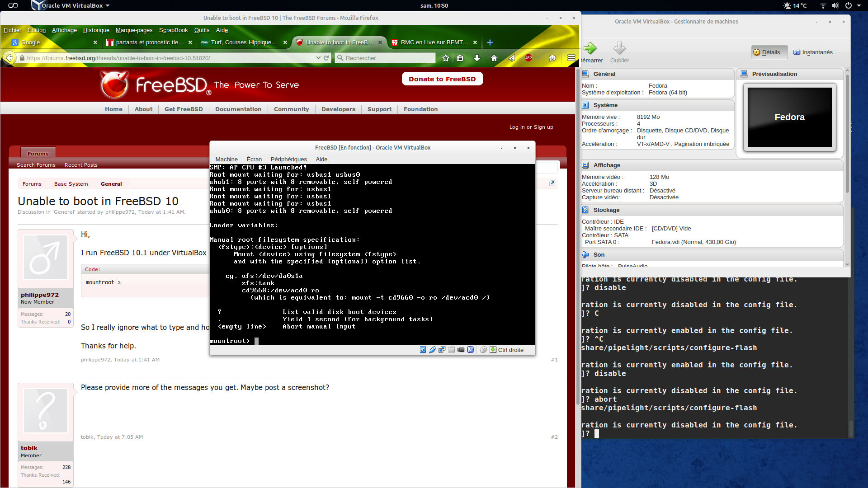
Task: Open the Périphériques menu in the FreeBSD VM
Action: pyautogui.click(x=288, y=159)
